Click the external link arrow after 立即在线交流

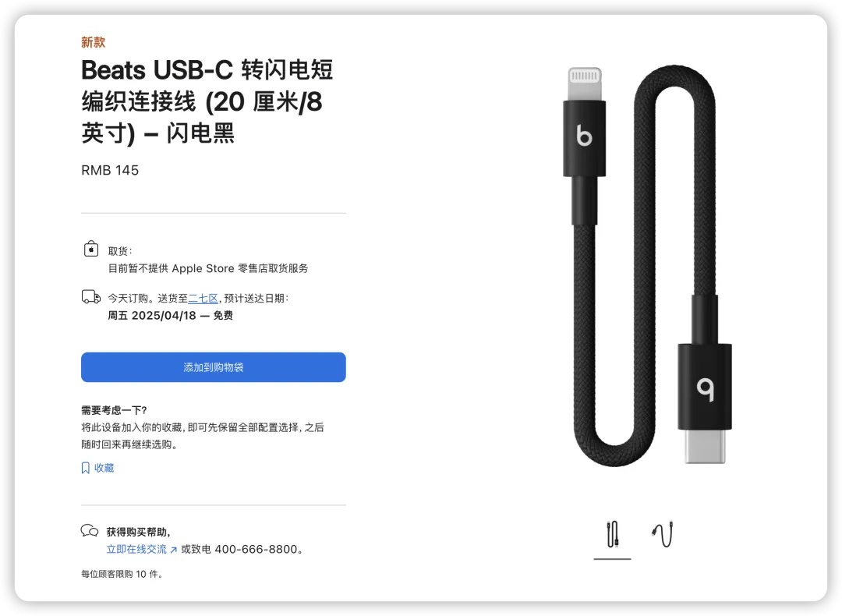[173, 550]
